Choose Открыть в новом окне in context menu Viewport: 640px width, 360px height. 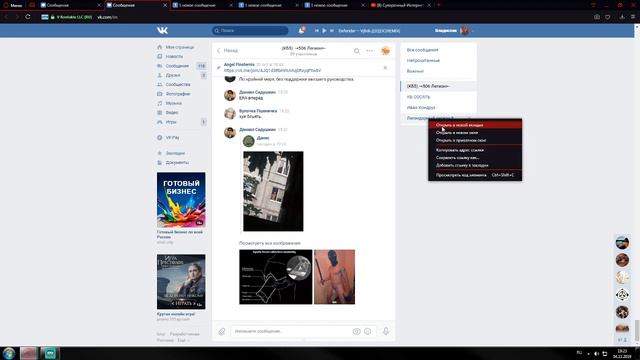coord(475,133)
